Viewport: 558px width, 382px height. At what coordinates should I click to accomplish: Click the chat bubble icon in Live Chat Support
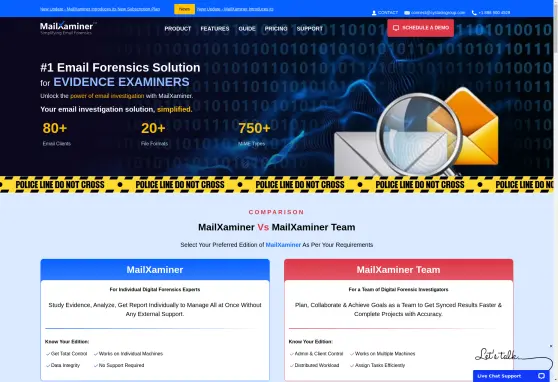(x=541, y=376)
